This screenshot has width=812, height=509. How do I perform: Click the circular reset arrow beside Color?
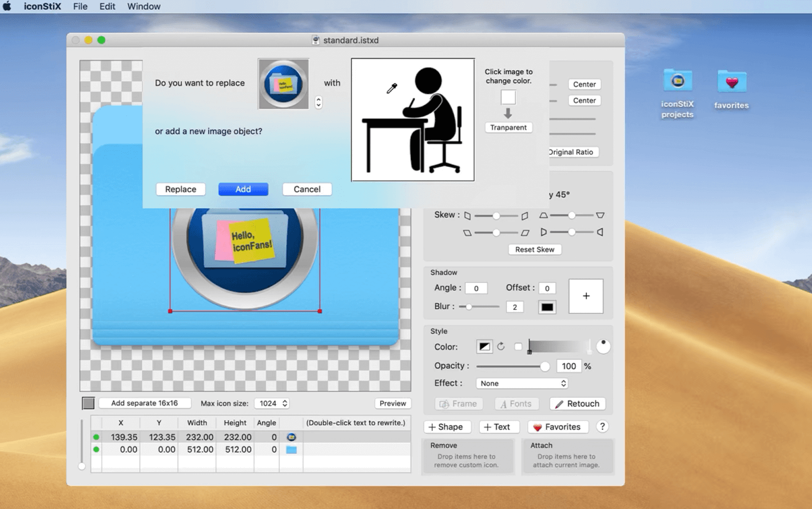pos(501,347)
